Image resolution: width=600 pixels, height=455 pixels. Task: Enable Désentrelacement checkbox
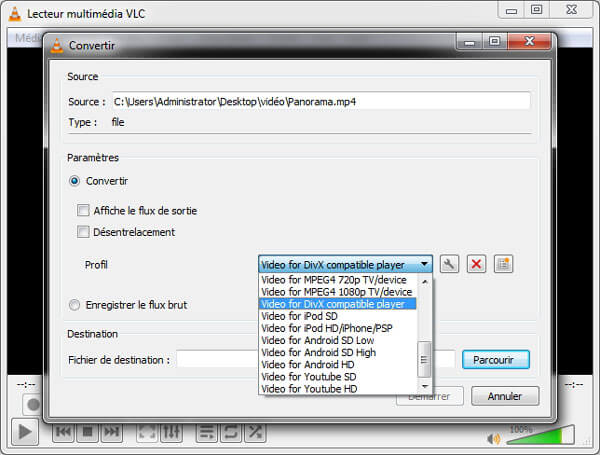coord(83,232)
